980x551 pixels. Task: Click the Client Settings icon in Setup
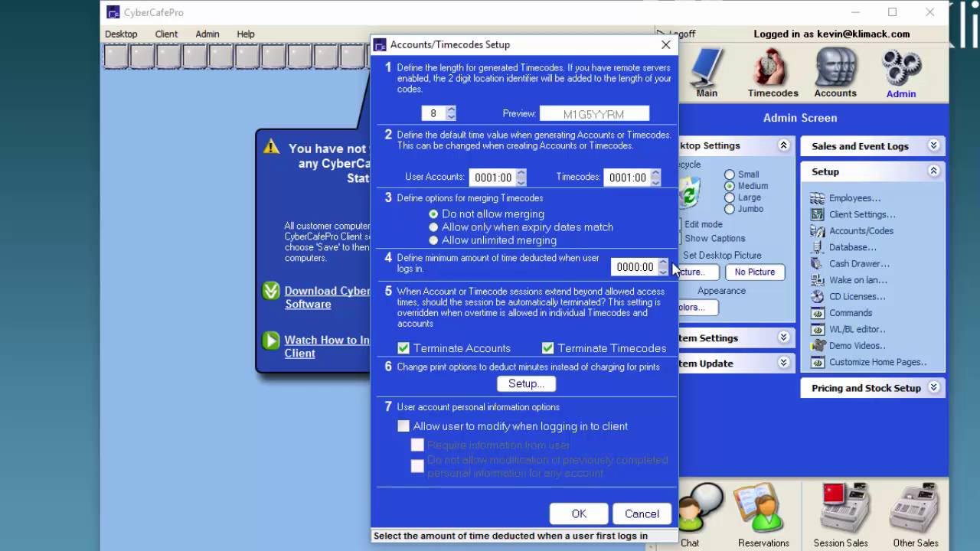[817, 214]
